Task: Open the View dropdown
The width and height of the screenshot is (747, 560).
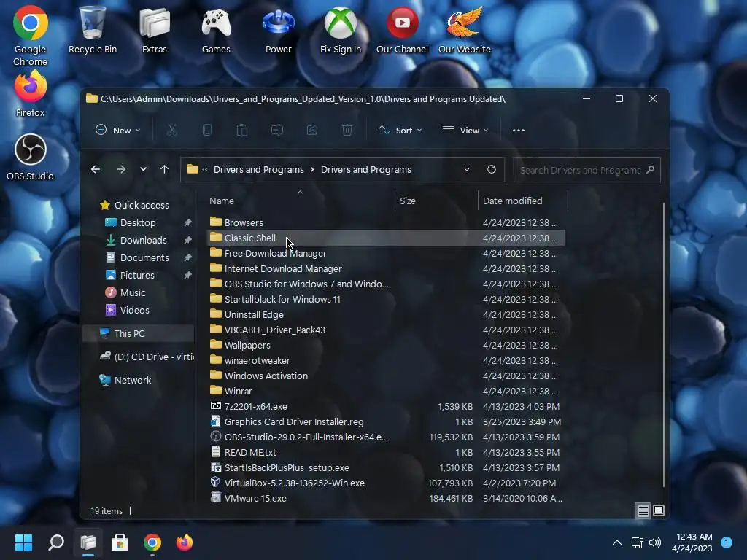Action: [x=465, y=130]
